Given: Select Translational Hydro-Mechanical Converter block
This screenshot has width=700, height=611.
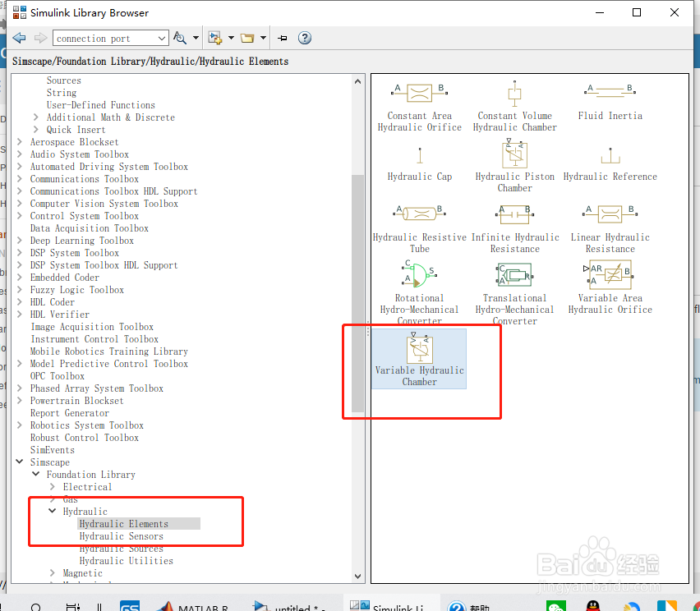Looking at the screenshot, I should (x=515, y=292).
